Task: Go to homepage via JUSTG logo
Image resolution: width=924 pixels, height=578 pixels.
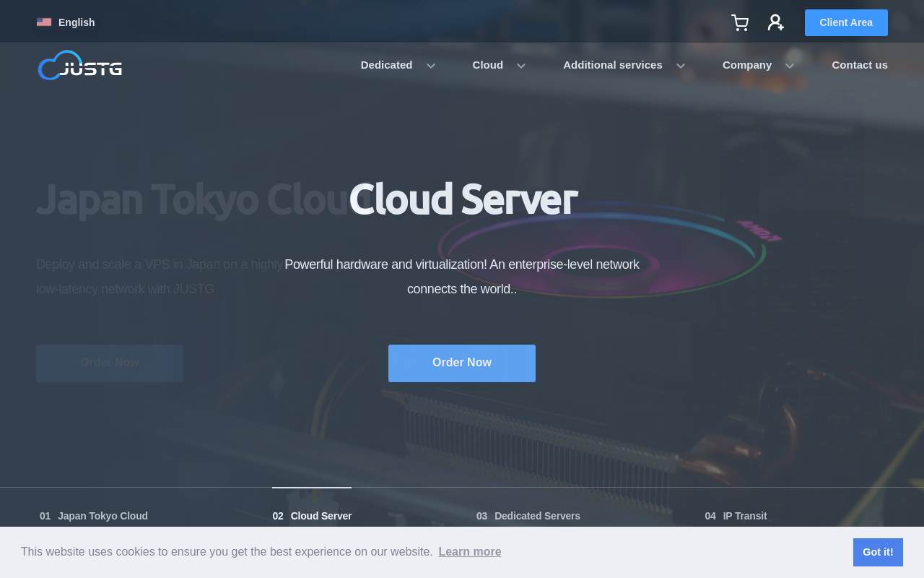Action: click(80, 65)
